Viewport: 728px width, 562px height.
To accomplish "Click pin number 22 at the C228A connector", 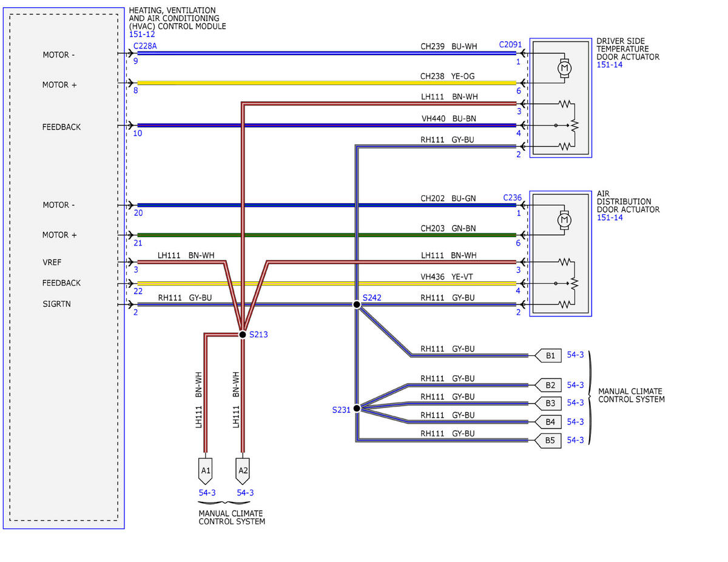I will pyautogui.click(x=138, y=292).
